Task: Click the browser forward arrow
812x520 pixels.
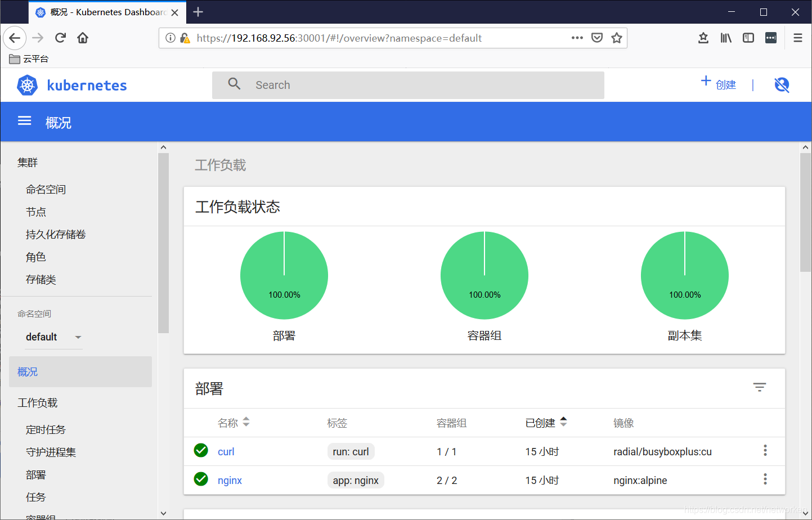Action: (38, 38)
